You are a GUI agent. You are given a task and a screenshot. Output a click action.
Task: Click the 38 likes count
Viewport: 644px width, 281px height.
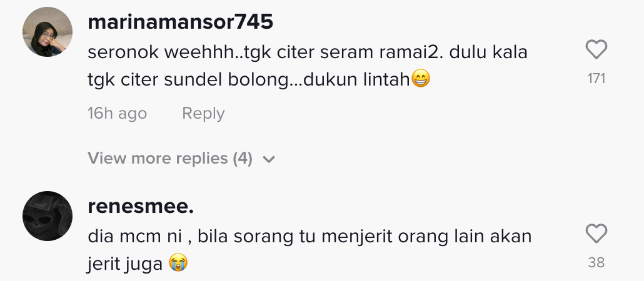click(x=596, y=262)
